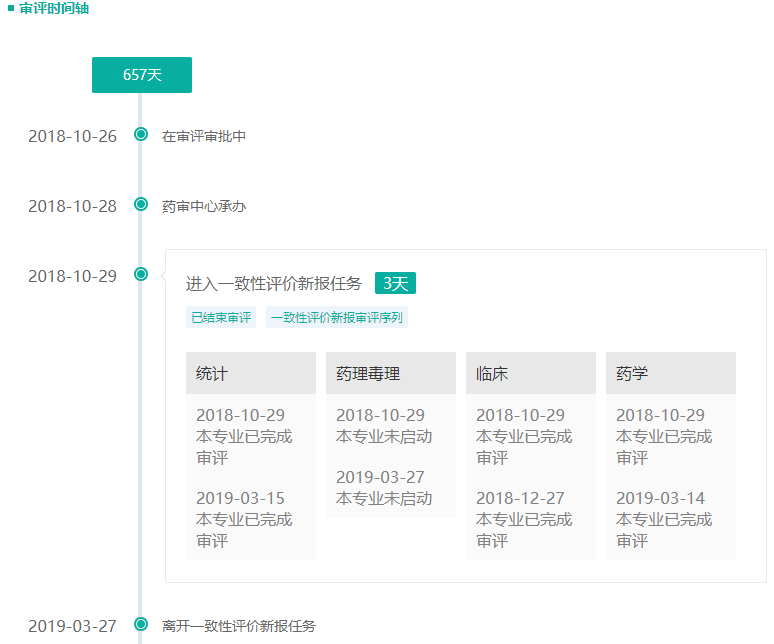This screenshot has height=644, width=774.
Task: Click the 657天 total duration badge
Action: pyautogui.click(x=142, y=75)
